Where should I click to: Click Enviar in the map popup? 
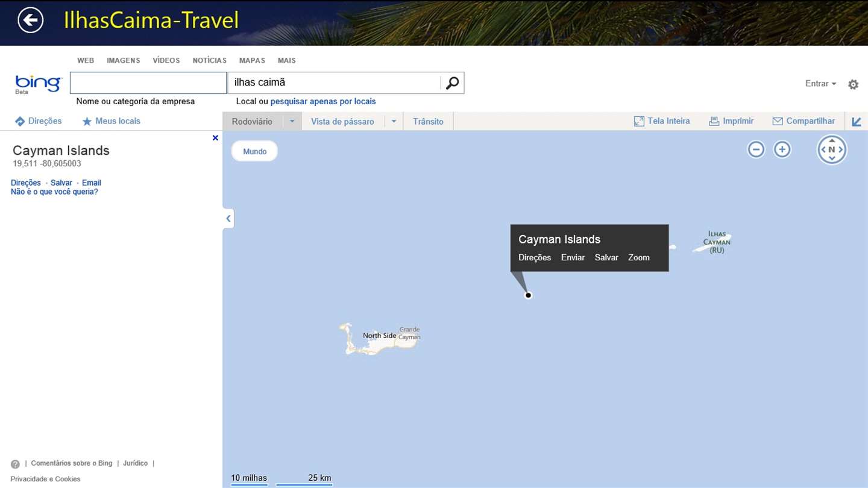point(573,257)
